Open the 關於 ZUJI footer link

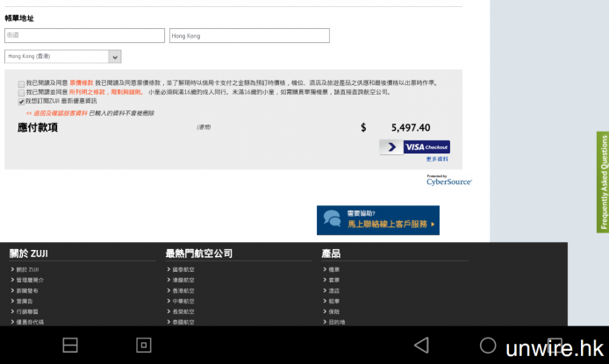tap(27, 269)
